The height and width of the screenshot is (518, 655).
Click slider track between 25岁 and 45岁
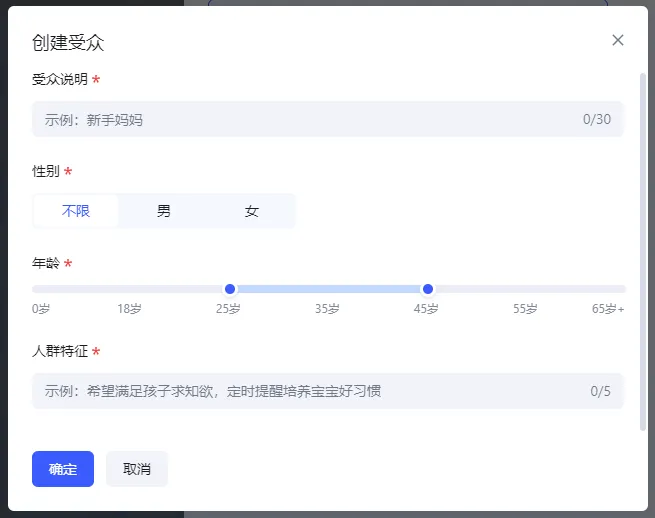click(x=329, y=289)
